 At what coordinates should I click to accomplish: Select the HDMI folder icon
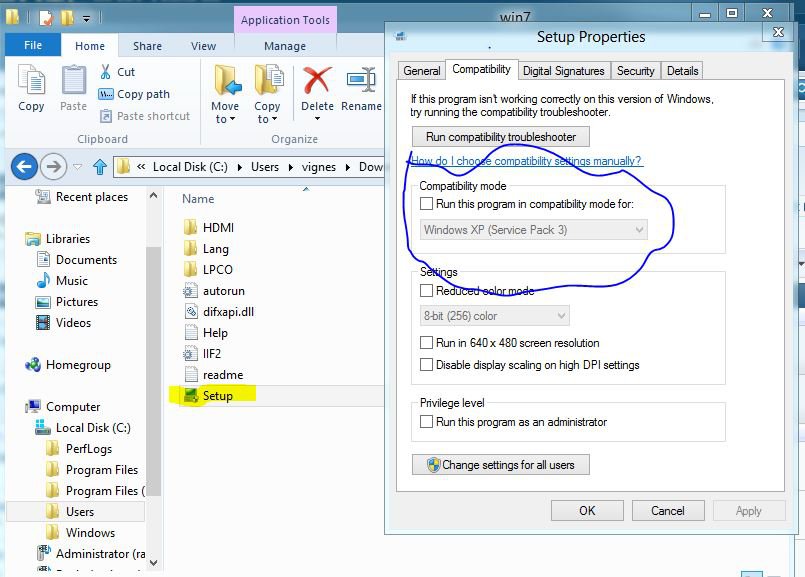tap(190, 227)
